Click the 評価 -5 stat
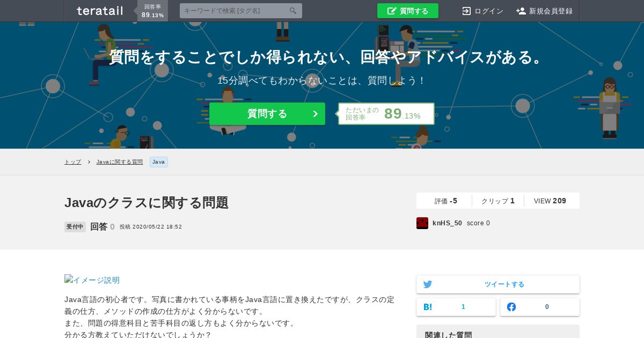Image resolution: width=644 pixels, height=338 pixels. pyautogui.click(x=446, y=201)
